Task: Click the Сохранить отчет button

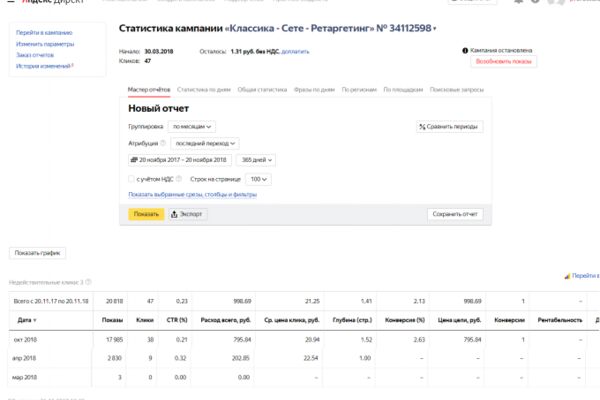Action: (455, 214)
